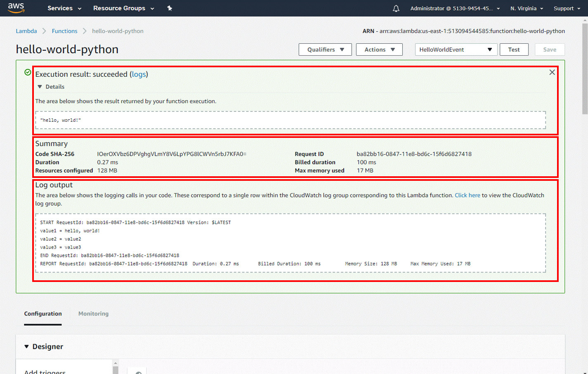Click the hello-world-python breadcrumb text
588x374 pixels.
pos(118,31)
